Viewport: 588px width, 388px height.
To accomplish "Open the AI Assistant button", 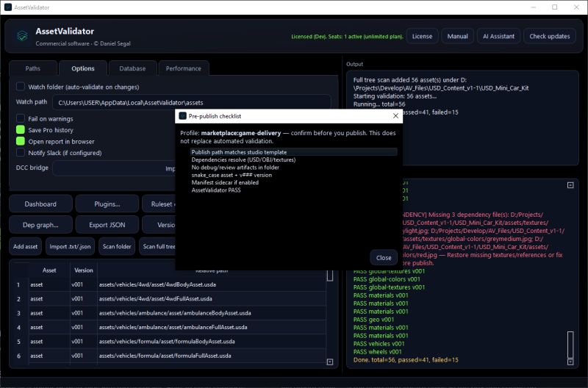I will pos(498,36).
